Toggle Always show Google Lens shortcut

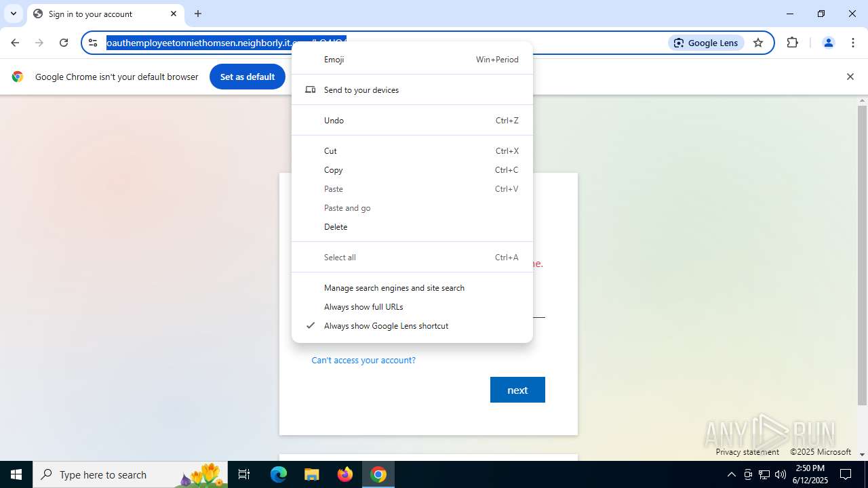coord(412,326)
